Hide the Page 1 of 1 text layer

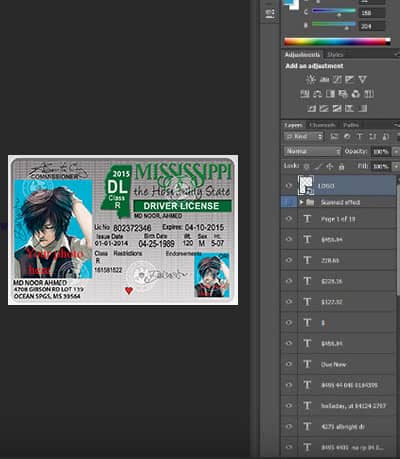tap(289, 219)
